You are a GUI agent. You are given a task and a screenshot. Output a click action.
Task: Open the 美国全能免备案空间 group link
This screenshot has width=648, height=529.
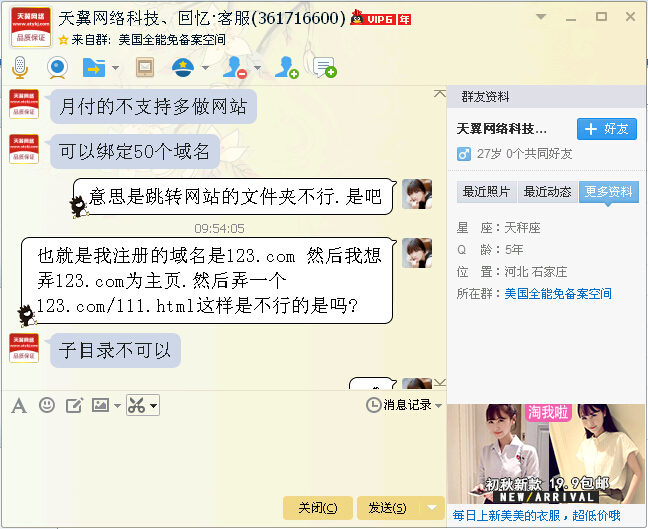(x=558, y=294)
